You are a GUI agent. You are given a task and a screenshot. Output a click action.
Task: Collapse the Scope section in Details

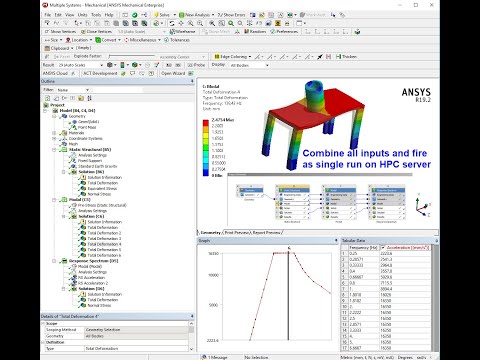(x=43, y=323)
